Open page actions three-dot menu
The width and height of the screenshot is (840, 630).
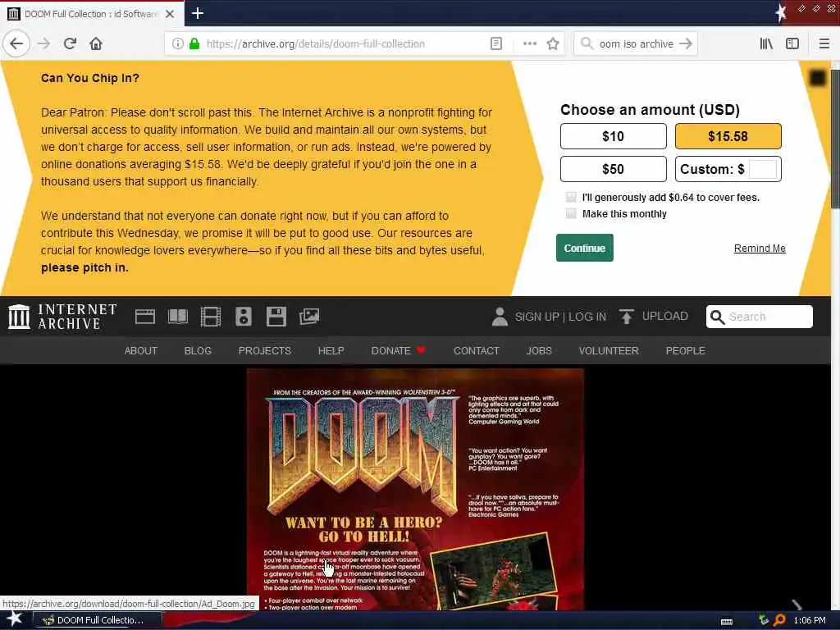coord(529,44)
